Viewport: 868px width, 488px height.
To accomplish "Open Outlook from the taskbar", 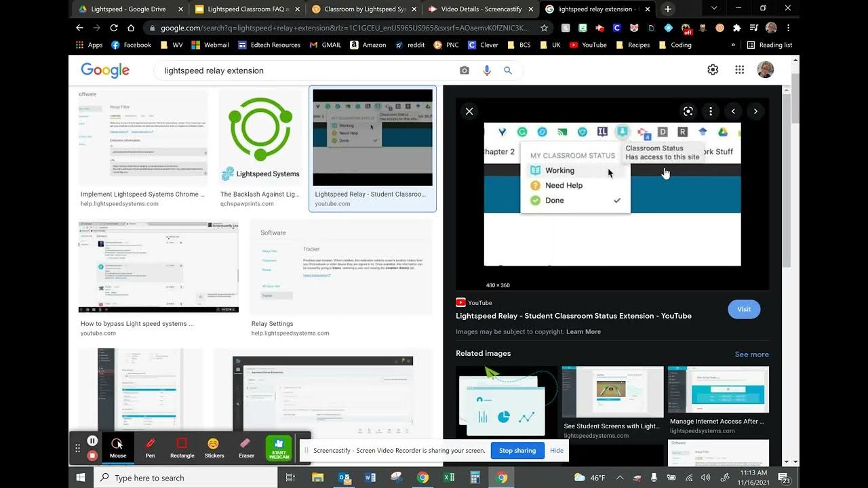I will click(344, 477).
